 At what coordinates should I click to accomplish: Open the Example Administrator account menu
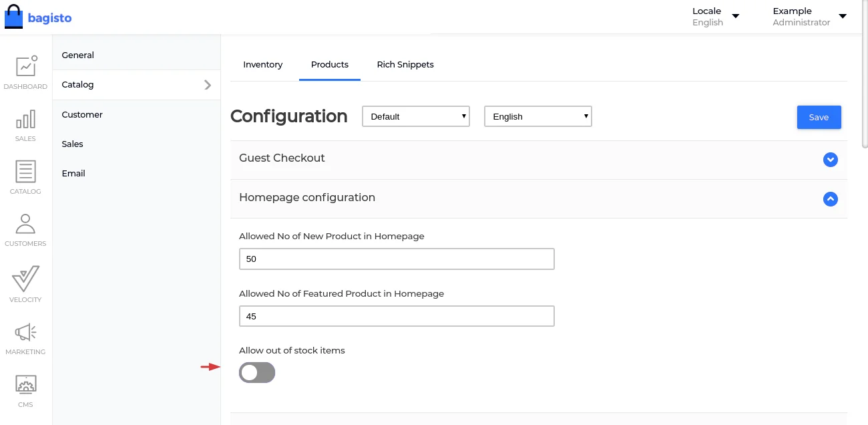[x=809, y=17]
